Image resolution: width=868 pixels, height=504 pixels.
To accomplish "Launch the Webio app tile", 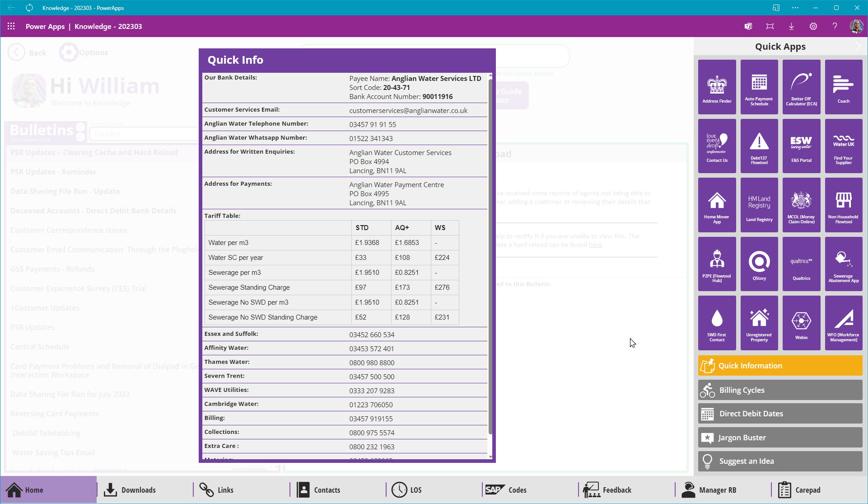I will coord(801,323).
